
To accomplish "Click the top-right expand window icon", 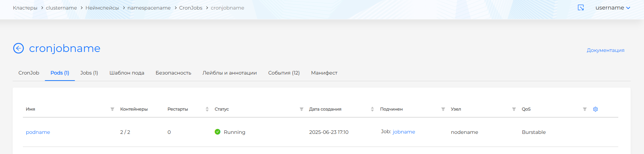I will tap(581, 8).
